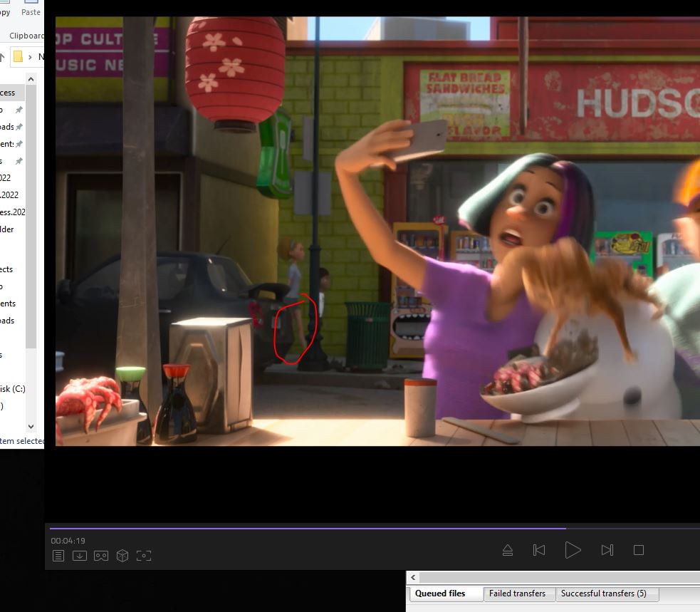Click the left scroll arrow above transfer tabs
The height and width of the screenshot is (612, 700).
click(413, 577)
